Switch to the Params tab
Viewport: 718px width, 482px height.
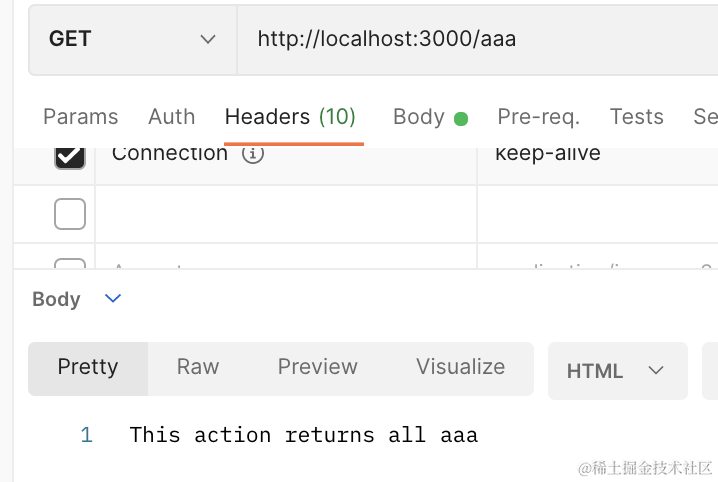coord(80,117)
